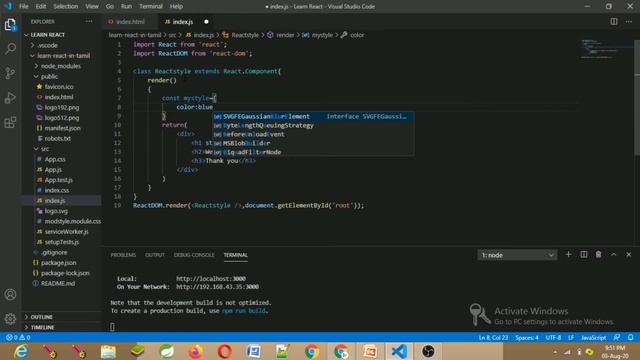Select ByteLengthQueuingStrategy autocomplete suggestion
The image size is (640, 360).
313,125
